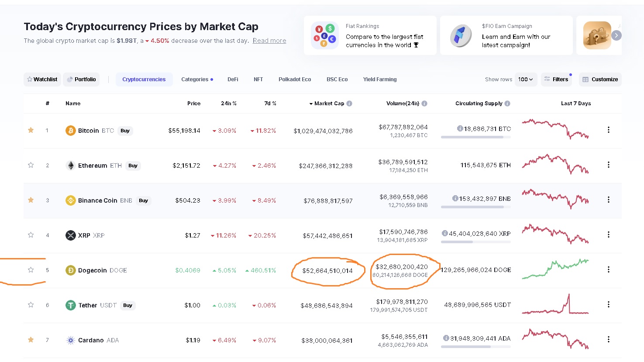The width and height of the screenshot is (644, 362).
Task: Open the three-dot menu for Dogecoin
Action: [608, 269]
